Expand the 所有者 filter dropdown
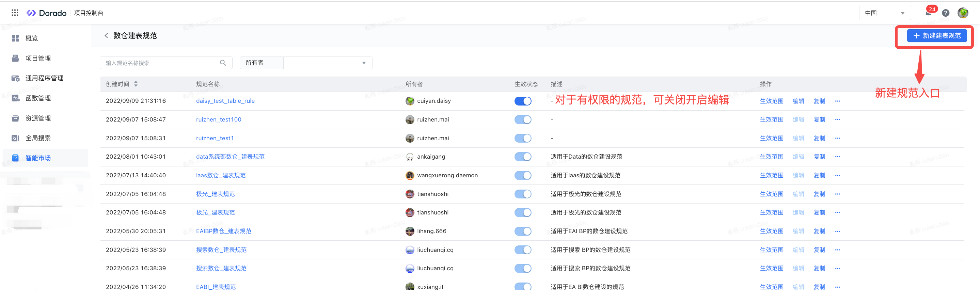Viewport: 980px width, 290px height. point(327,63)
